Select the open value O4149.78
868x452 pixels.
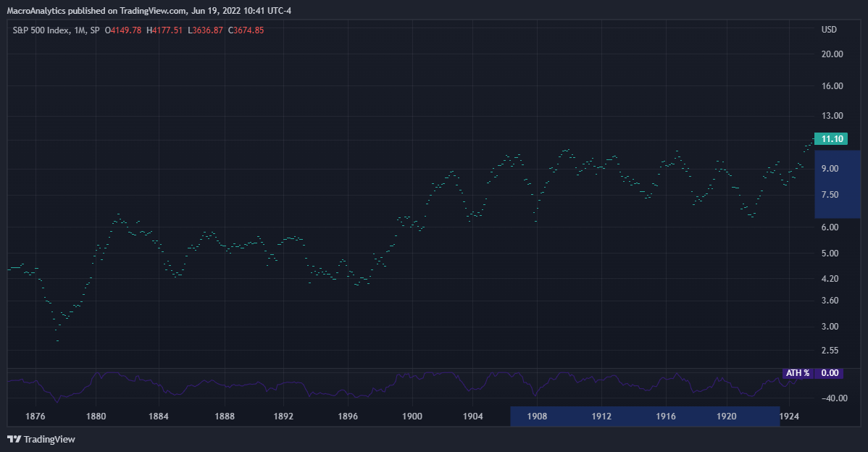[123, 30]
